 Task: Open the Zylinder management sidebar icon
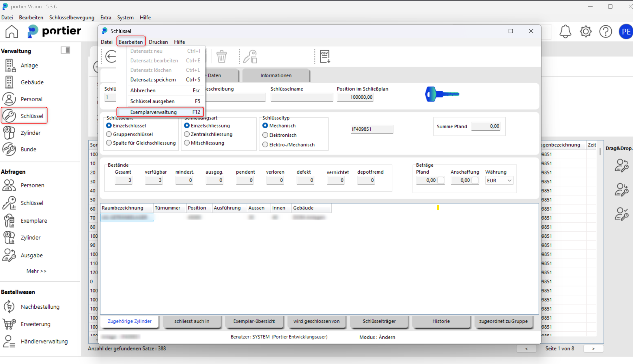pyautogui.click(x=10, y=133)
